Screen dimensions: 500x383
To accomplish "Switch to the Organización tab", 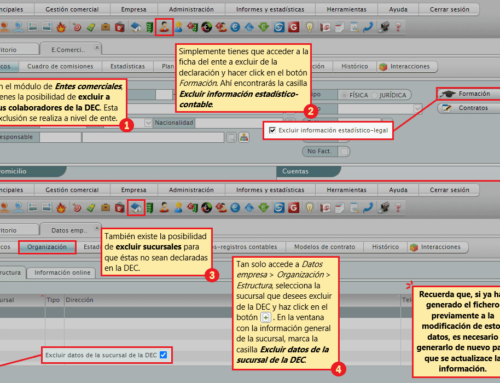I will (47, 247).
